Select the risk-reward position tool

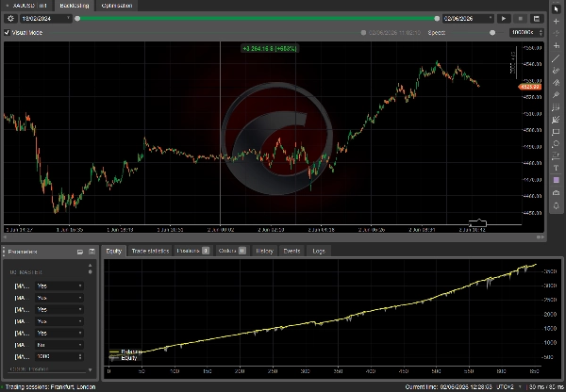tap(557, 155)
